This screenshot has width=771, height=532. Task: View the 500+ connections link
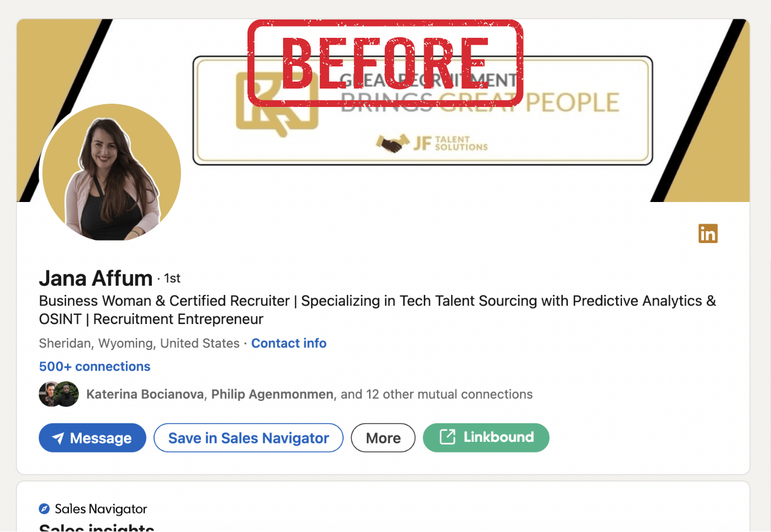coord(95,367)
